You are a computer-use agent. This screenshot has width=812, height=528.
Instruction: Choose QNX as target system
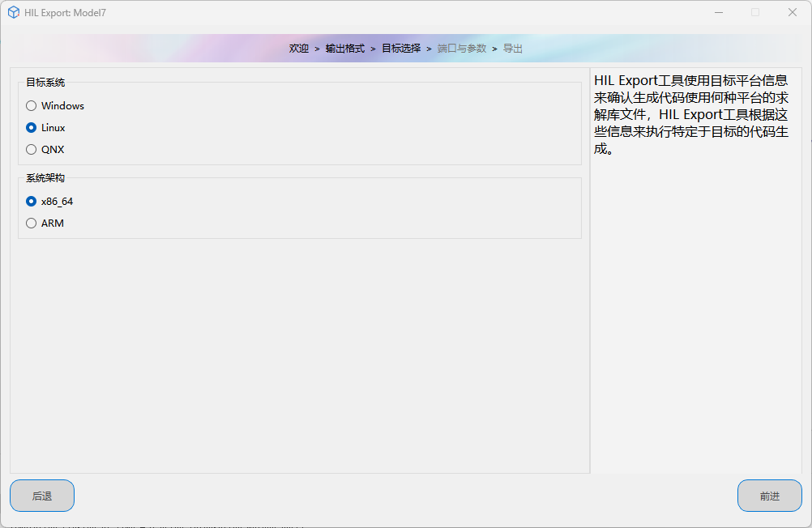tap(45, 149)
